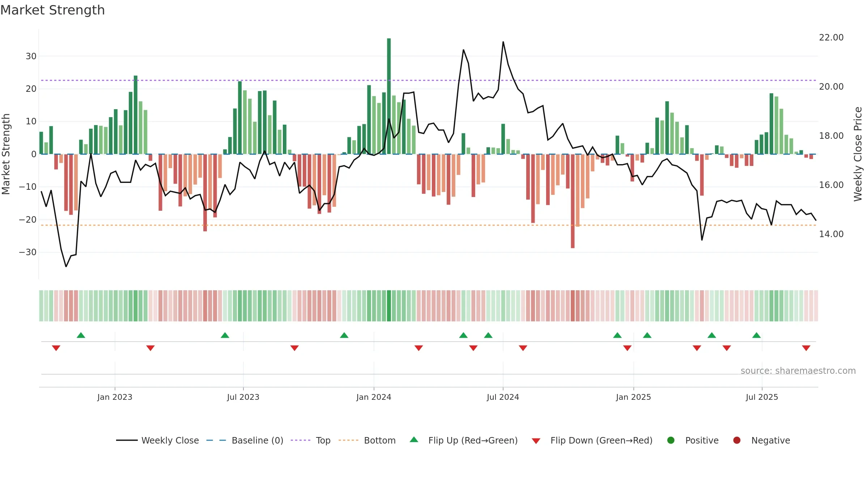Click the Jul 2024 date axis label

point(503,397)
